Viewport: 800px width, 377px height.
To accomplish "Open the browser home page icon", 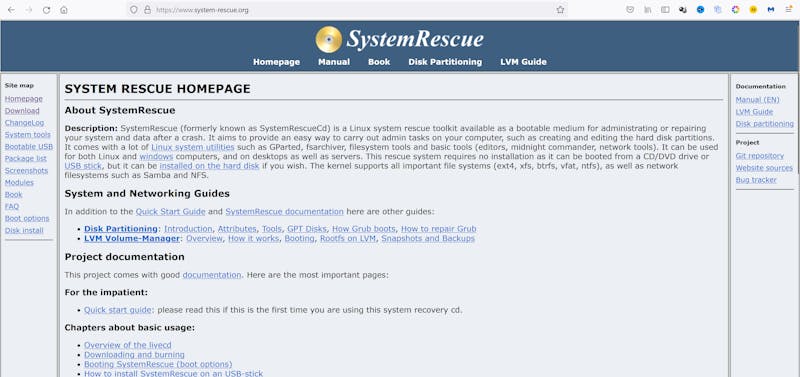I will click(64, 10).
